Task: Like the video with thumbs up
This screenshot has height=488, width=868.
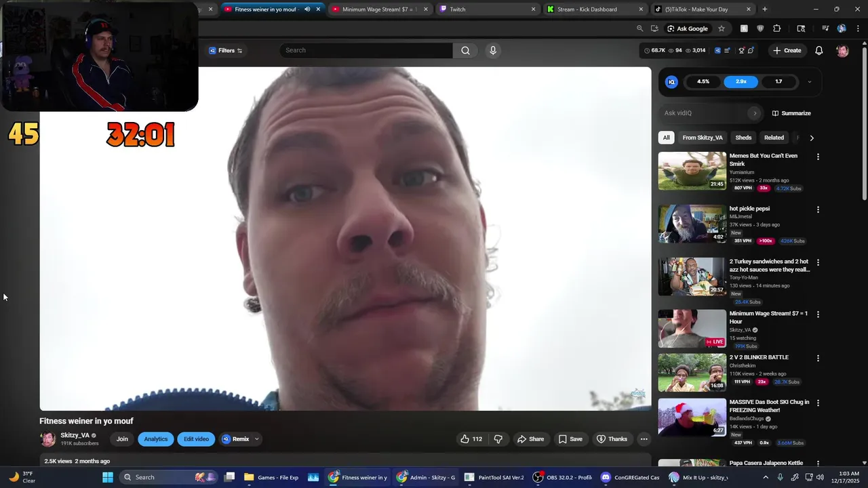Action: click(x=471, y=439)
